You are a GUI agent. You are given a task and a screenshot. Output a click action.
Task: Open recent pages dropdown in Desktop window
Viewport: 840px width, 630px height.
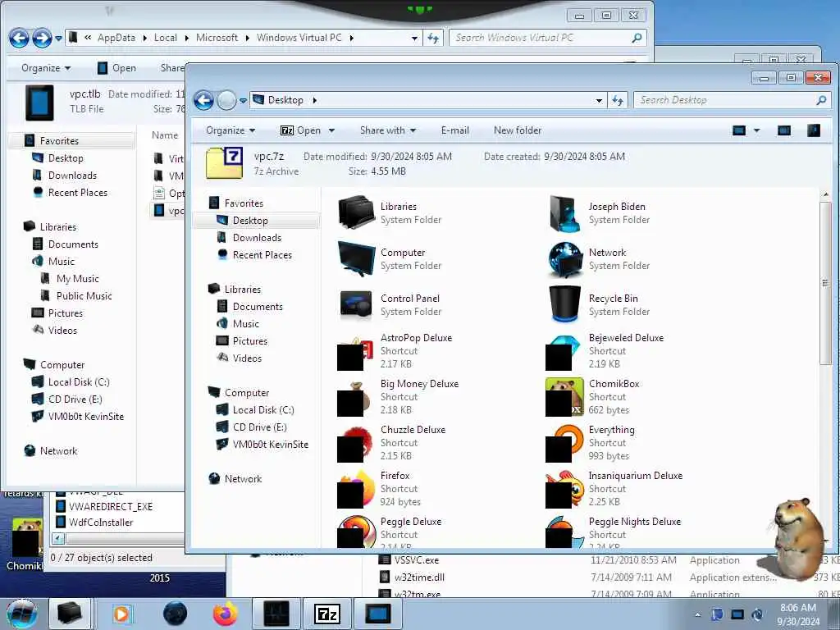tap(243, 100)
